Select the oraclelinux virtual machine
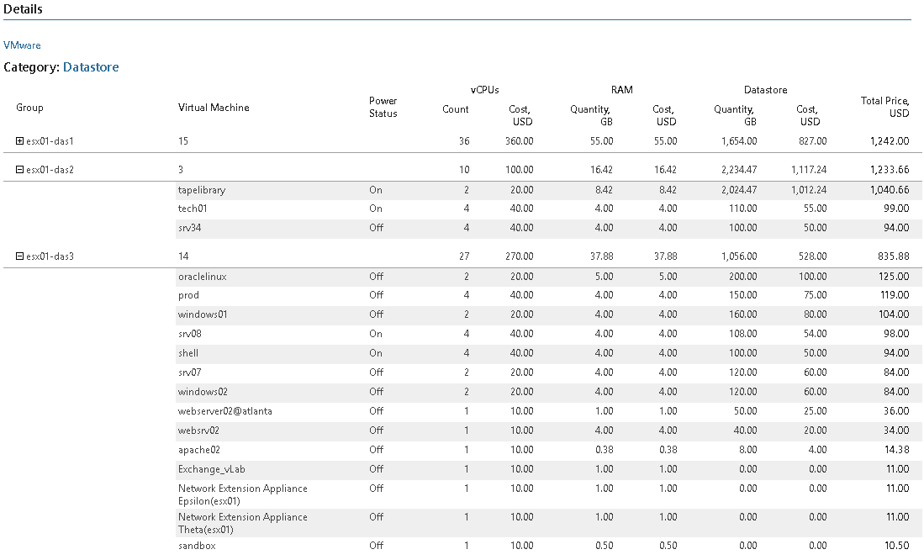Screen dimensions: 924x560 202,276
